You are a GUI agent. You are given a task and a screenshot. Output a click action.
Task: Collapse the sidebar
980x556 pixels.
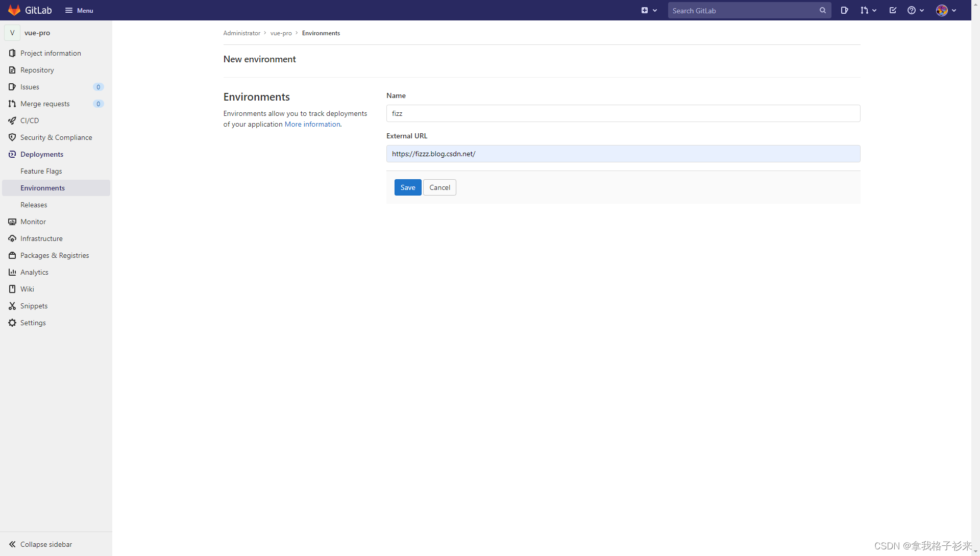coord(41,544)
